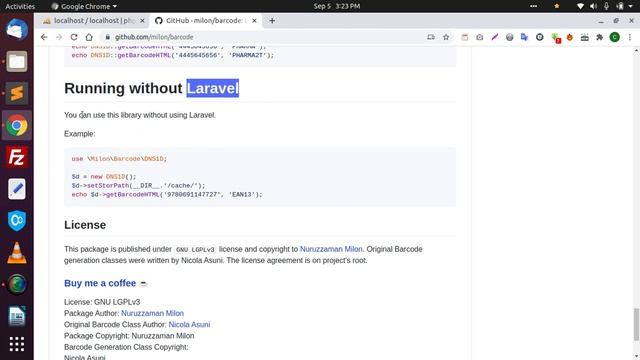The height and width of the screenshot is (360, 640).
Task: Open the blue shield app in dock
Action: 17,221
